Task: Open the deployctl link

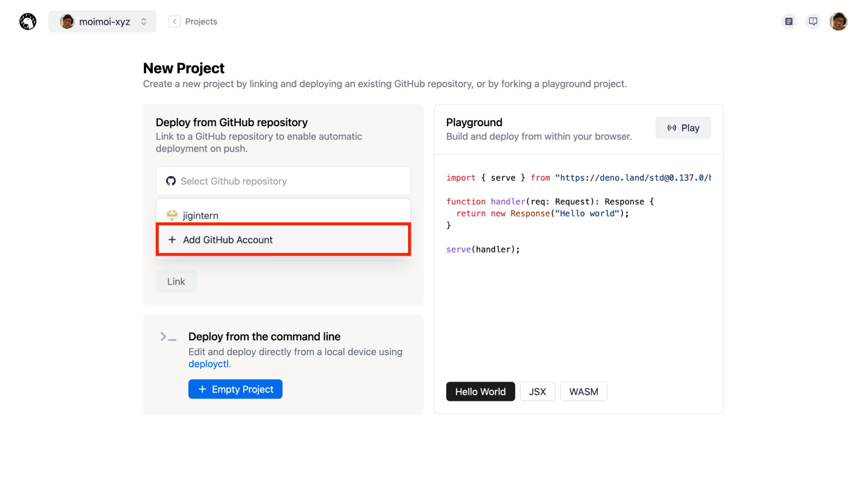Action: coord(208,364)
